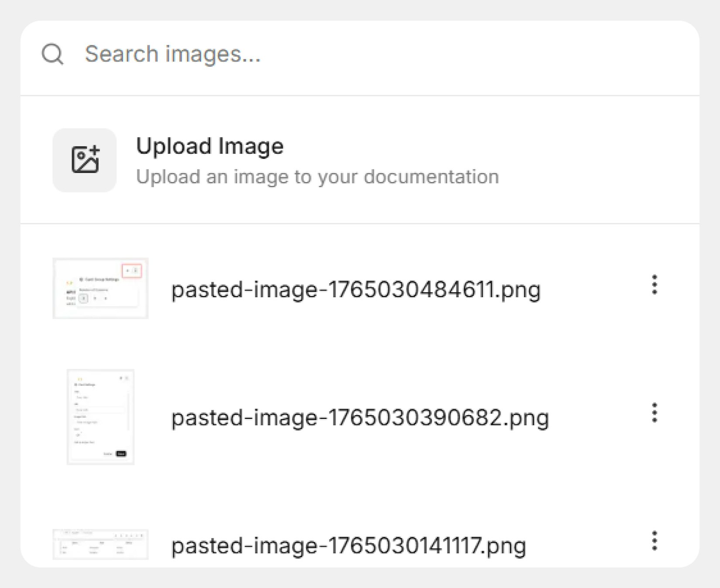Click the Upload Image picture-plus icon
720x588 pixels.
click(85, 160)
